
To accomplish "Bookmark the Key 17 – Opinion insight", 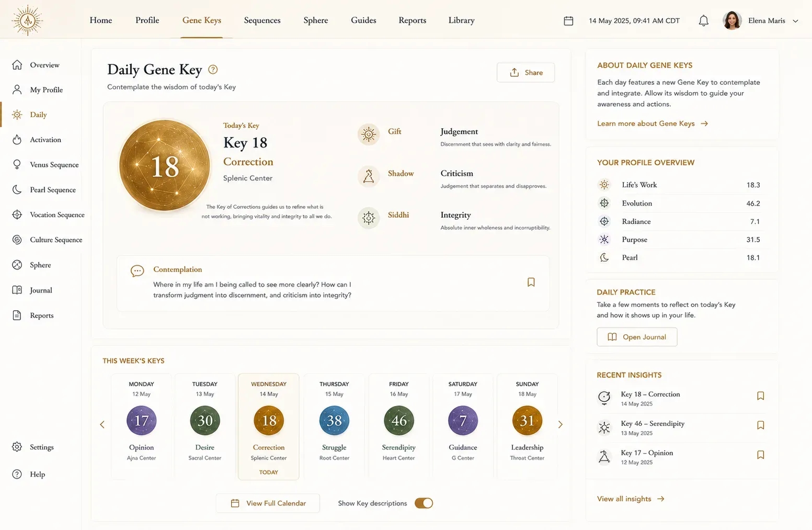I will pos(760,455).
